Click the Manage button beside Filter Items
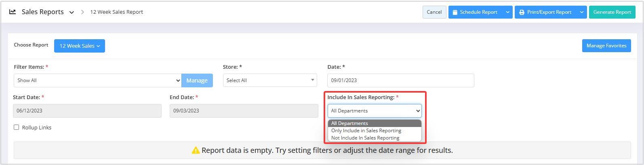The height and width of the screenshot is (165, 644). 197,80
